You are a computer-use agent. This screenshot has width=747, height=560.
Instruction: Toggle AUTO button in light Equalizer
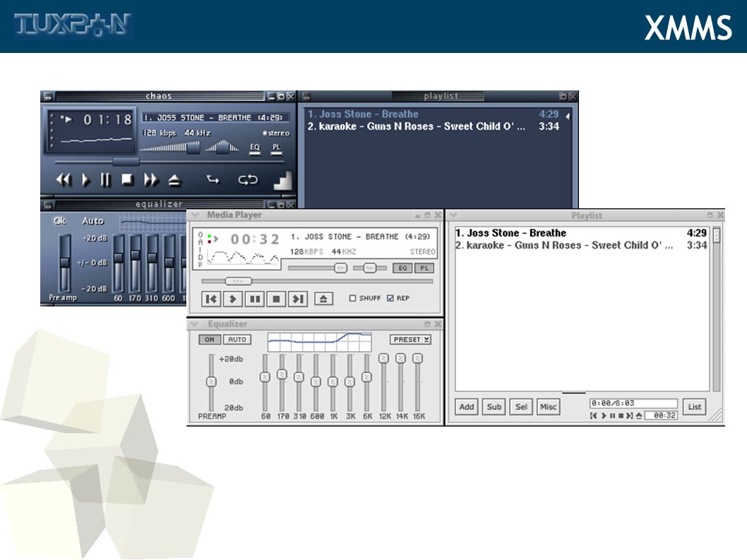237,340
